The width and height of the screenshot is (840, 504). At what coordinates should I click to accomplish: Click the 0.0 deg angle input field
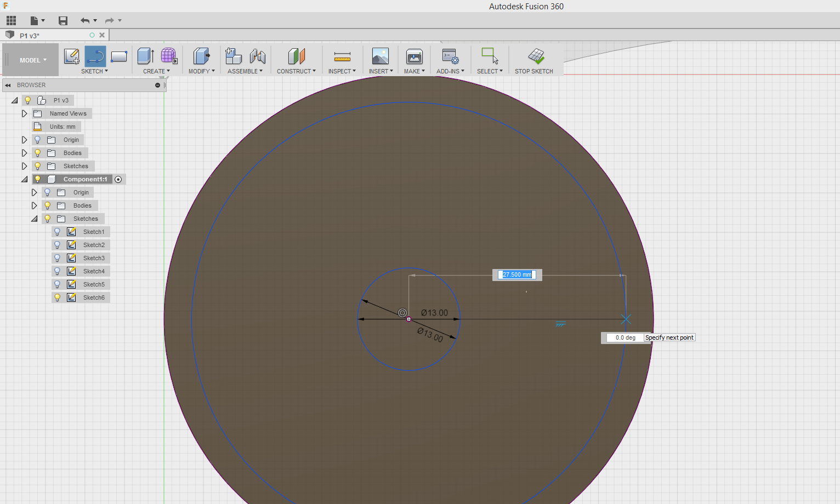click(625, 337)
